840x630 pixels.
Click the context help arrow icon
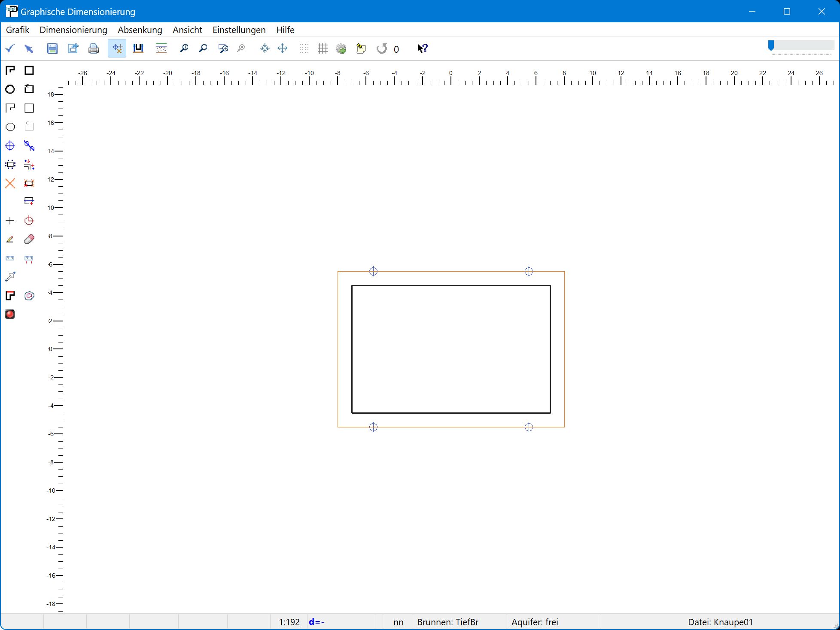423,48
